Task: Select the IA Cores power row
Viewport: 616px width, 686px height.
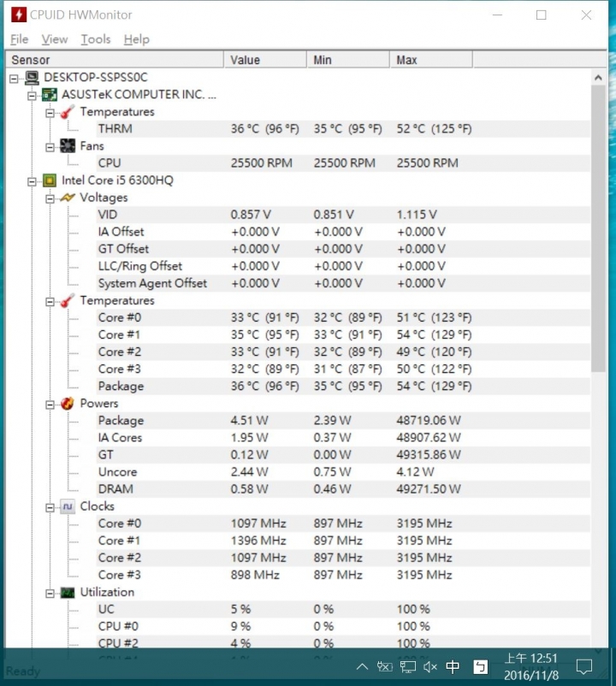Action: point(342,437)
